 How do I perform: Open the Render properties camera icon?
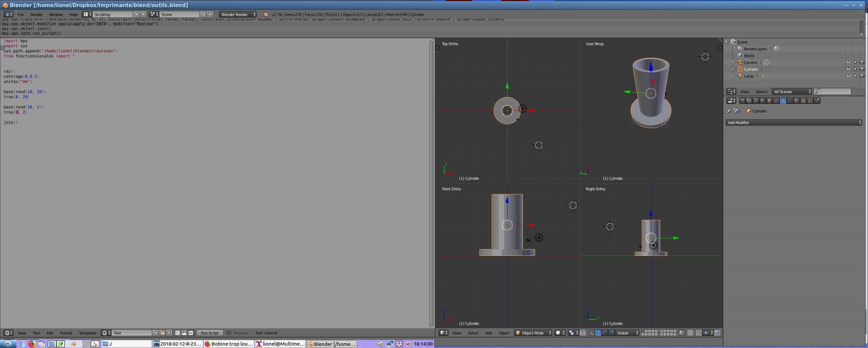pos(742,101)
